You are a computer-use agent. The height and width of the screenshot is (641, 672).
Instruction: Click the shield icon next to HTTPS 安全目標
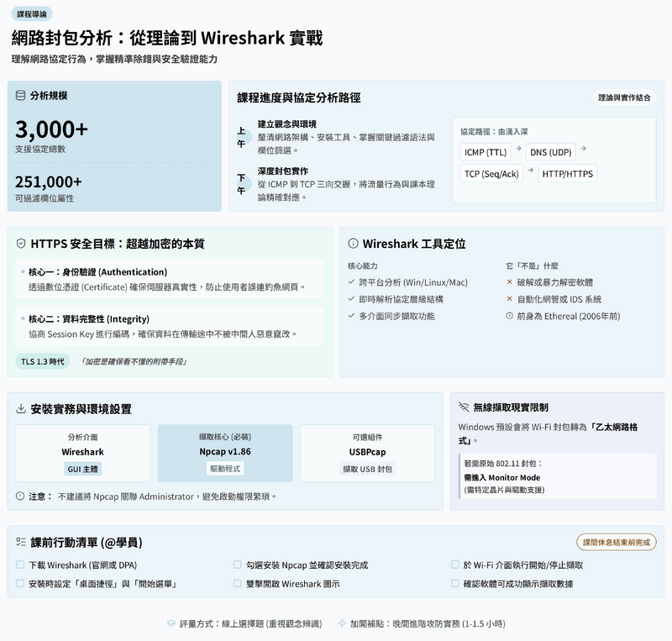[21, 244]
